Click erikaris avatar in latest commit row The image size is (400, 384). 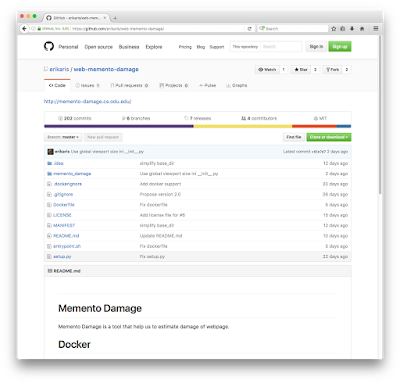(50, 152)
